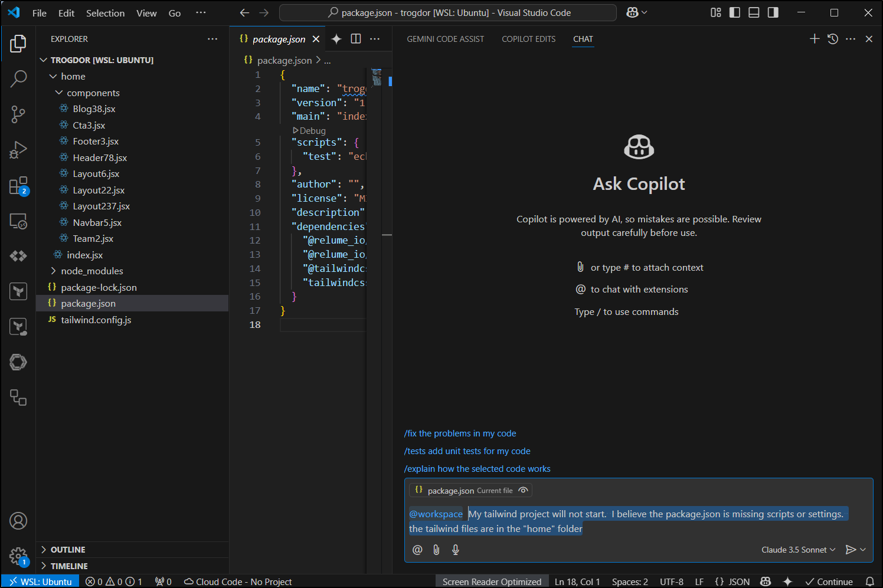Open Customize Layout button
This screenshot has height=588, width=883.
716,12
